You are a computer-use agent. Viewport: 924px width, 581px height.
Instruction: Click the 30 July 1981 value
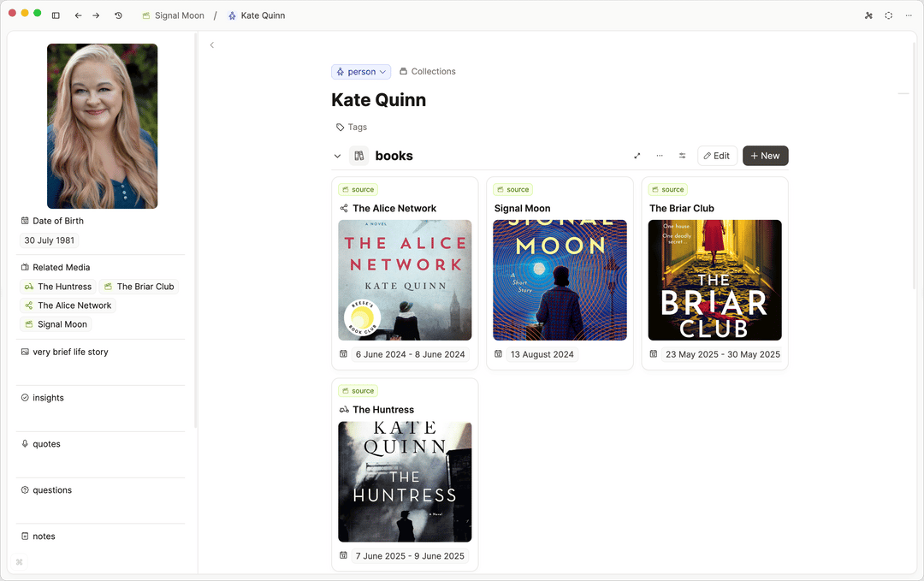[50, 240]
